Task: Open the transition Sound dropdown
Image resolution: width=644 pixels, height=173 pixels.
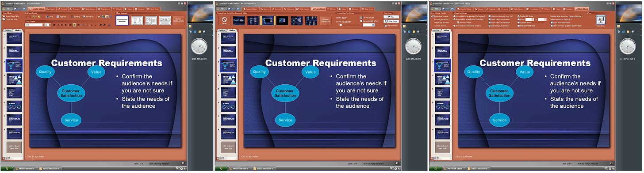Action: (347, 22)
